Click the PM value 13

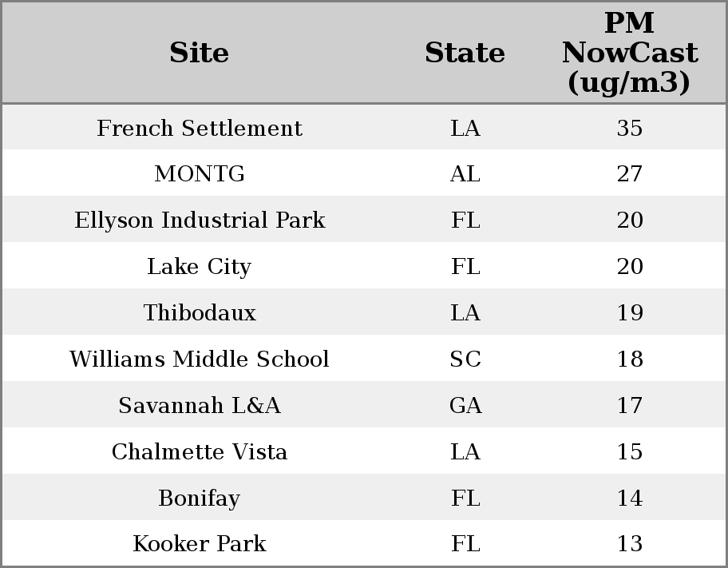click(x=630, y=544)
